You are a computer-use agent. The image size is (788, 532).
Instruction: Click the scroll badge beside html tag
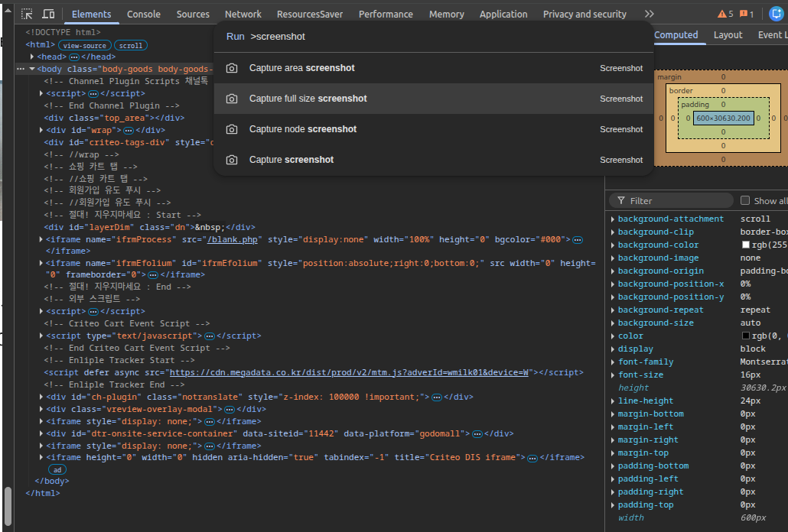[x=130, y=45]
